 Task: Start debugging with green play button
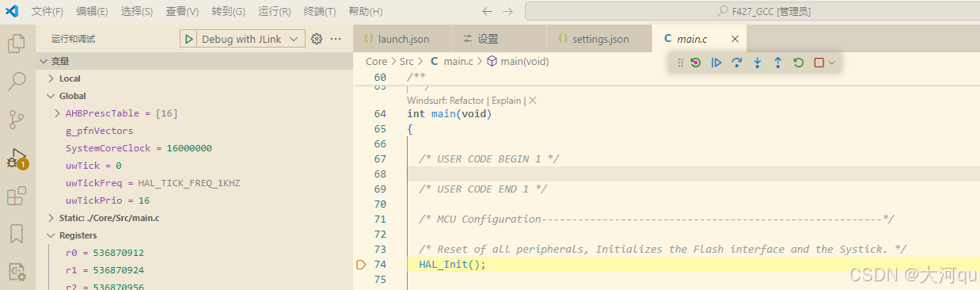(x=188, y=39)
